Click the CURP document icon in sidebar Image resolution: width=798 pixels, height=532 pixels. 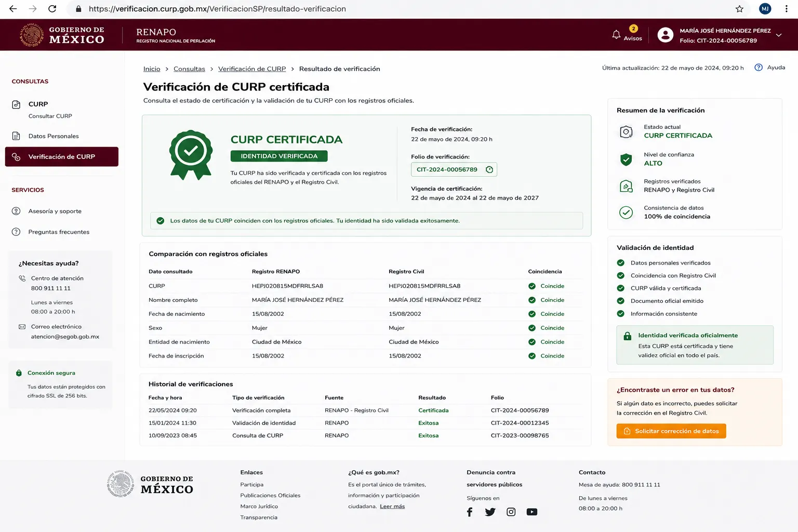click(x=16, y=104)
